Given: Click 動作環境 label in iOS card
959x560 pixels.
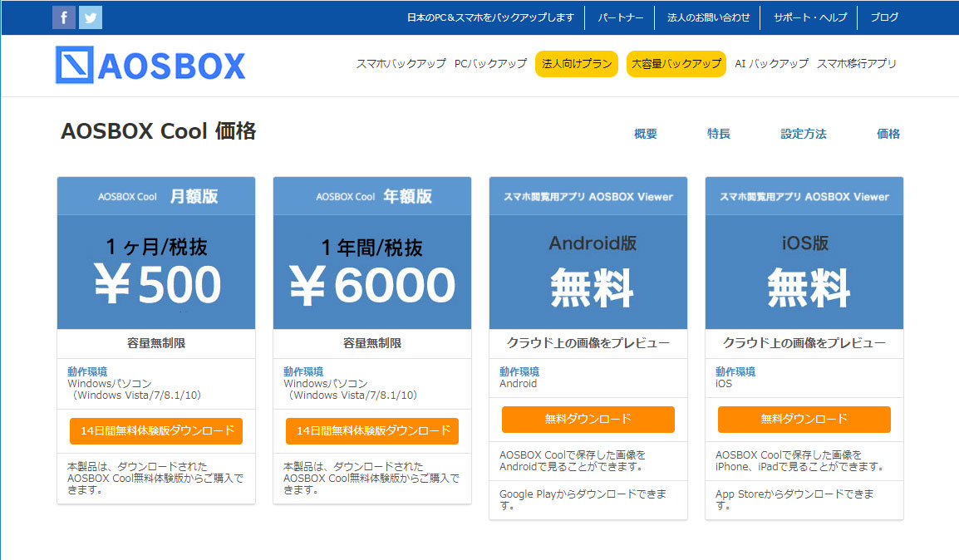Looking at the screenshot, I should pos(735,371).
